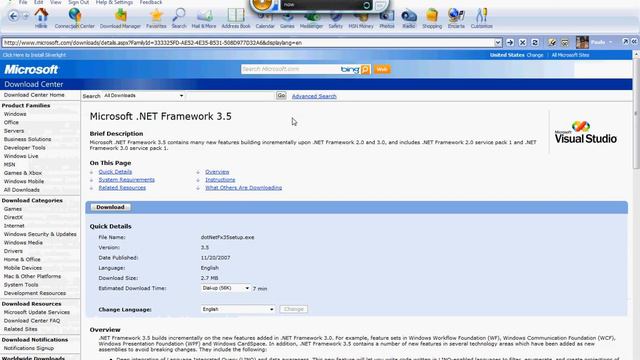This screenshot has width=640, height=360.
Task: Click the Sign Out menu item
Action: [78, 2]
